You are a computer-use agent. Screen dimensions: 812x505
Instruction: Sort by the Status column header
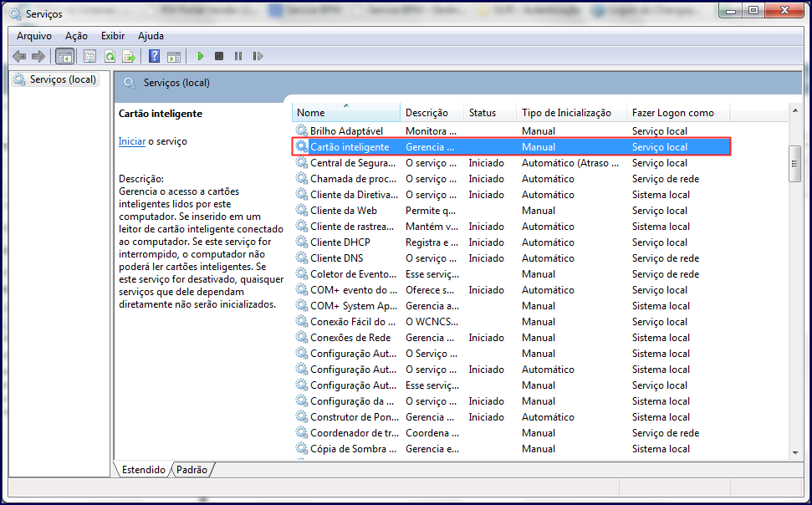tap(490, 112)
